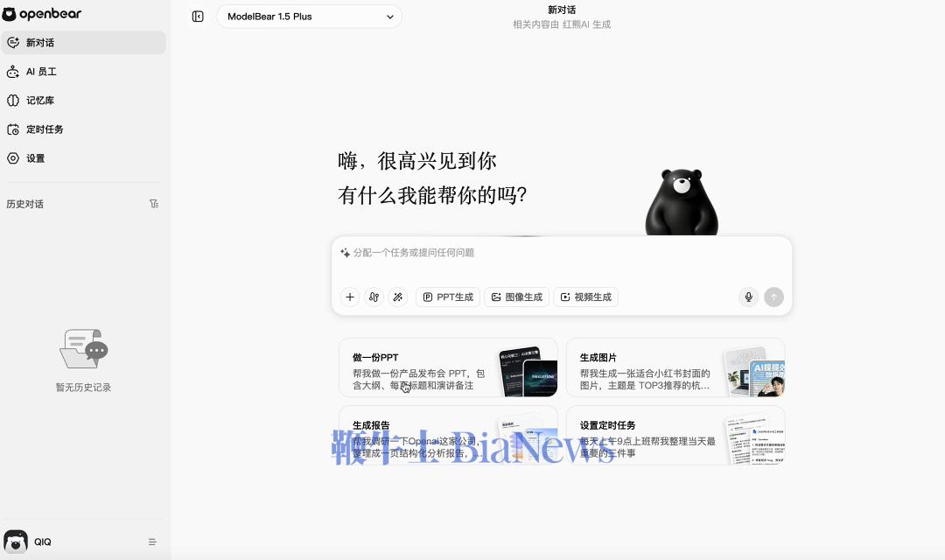Click the QIQ user avatar
The width and height of the screenshot is (945, 560).
click(16, 542)
